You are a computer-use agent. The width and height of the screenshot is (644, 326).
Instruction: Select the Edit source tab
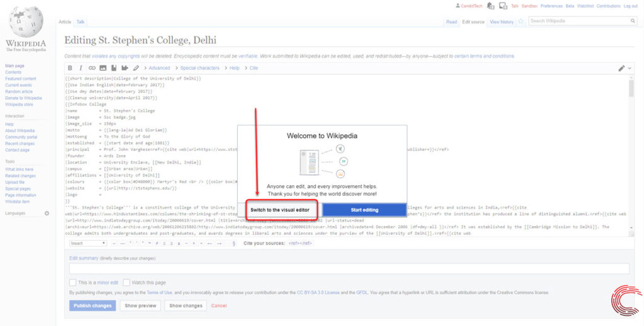tap(473, 22)
